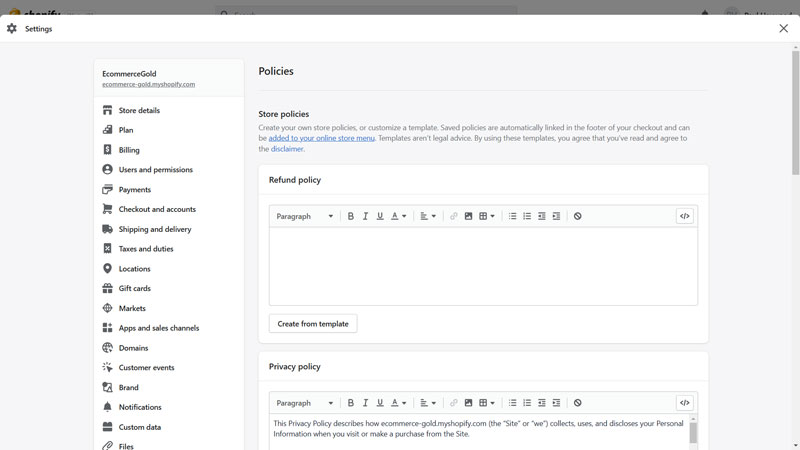Click Indent in Refund policy toolbar

tap(557, 216)
